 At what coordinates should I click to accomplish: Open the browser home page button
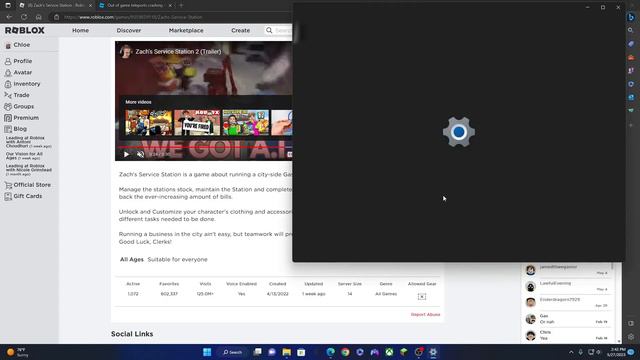tap(38, 17)
